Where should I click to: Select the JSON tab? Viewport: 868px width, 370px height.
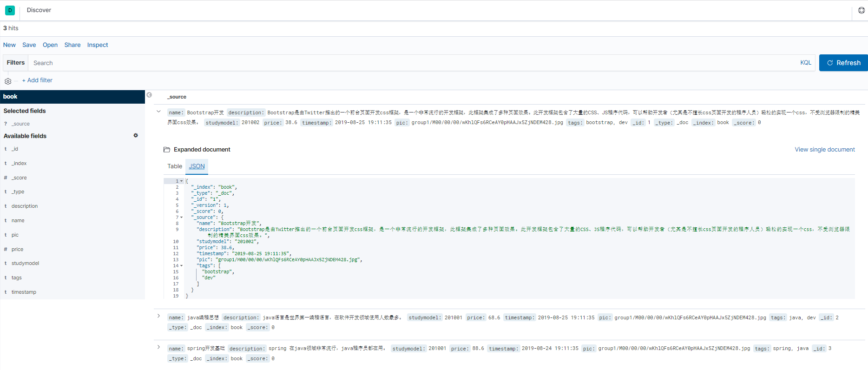coord(197,166)
